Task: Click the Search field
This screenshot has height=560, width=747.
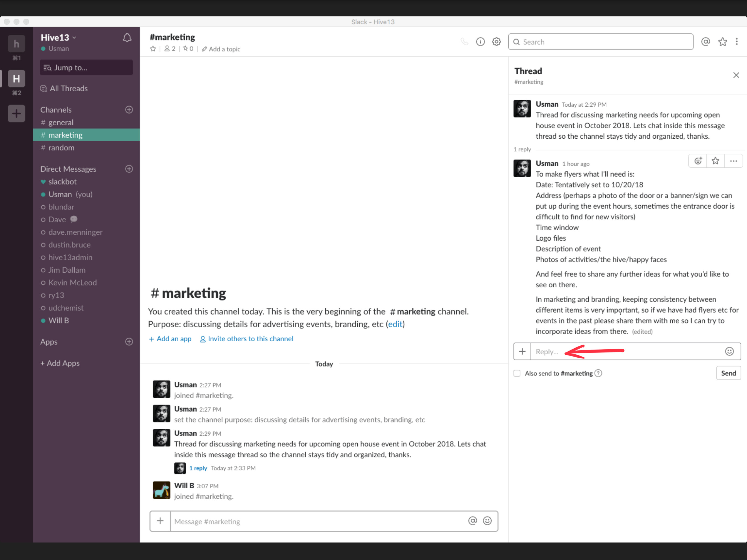Action: tap(600, 42)
